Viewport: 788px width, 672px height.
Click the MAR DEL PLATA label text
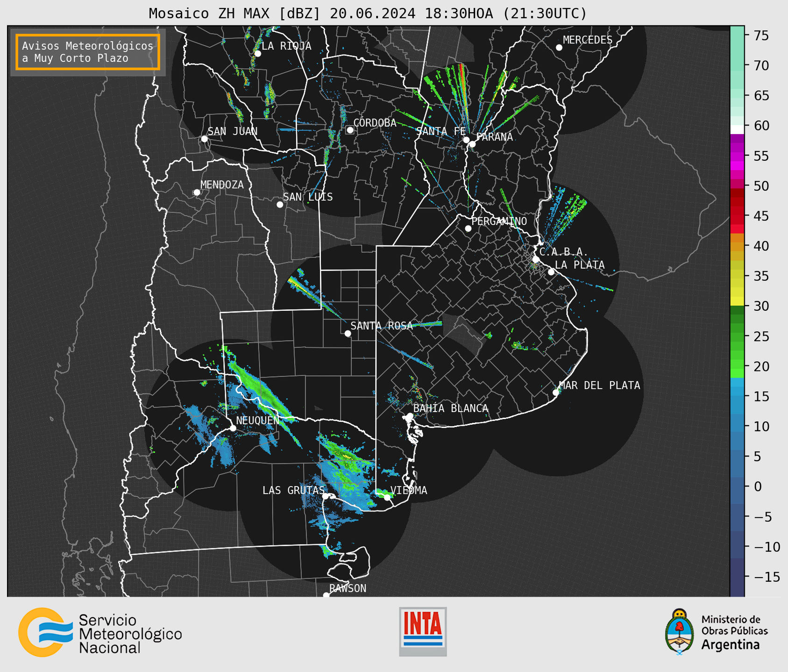pyautogui.click(x=600, y=385)
